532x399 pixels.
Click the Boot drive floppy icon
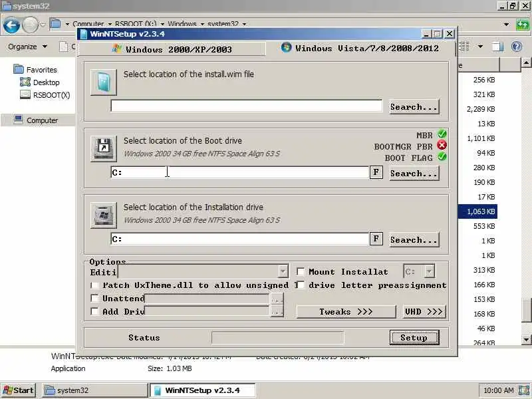(104, 148)
